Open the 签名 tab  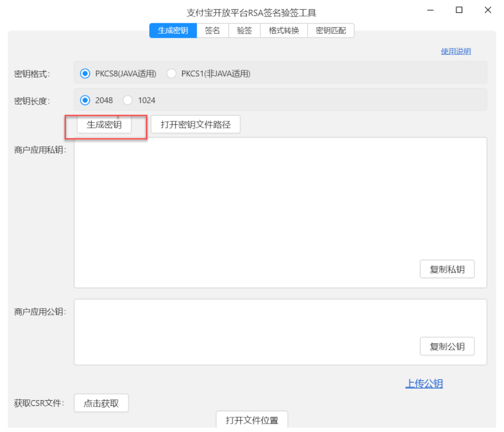coord(213,30)
